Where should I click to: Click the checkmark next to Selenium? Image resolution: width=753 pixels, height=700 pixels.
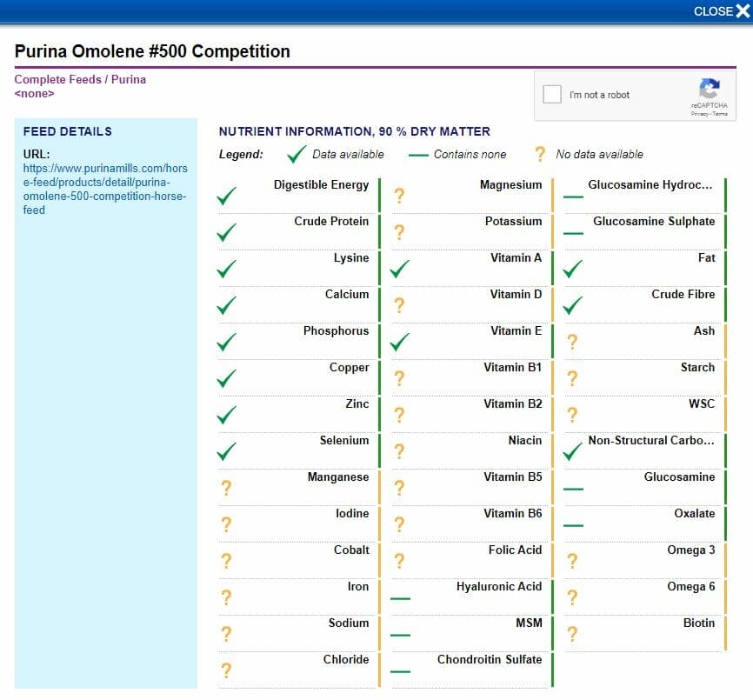(x=226, y=450)
